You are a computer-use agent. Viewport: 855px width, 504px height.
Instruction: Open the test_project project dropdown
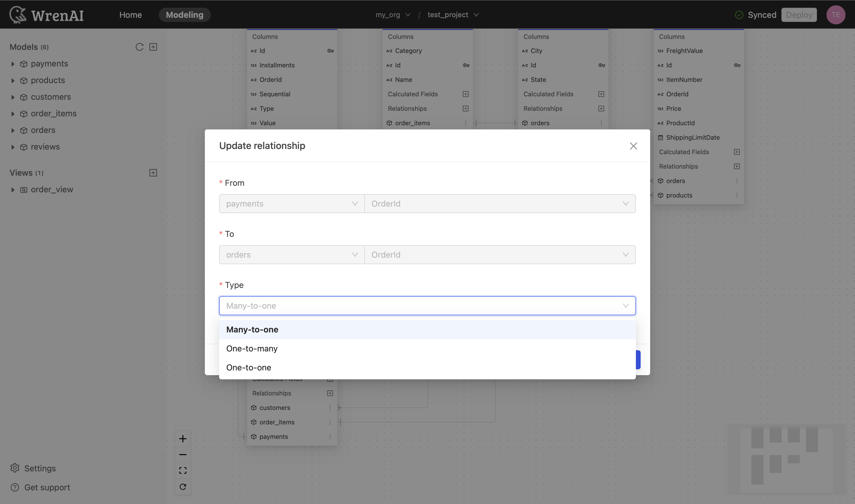[x=453, y=15]
